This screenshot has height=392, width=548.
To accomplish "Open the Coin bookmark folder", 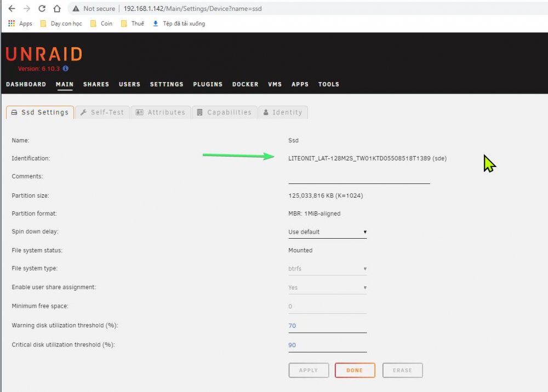I will pyautogui.click(x=101, y=24).
